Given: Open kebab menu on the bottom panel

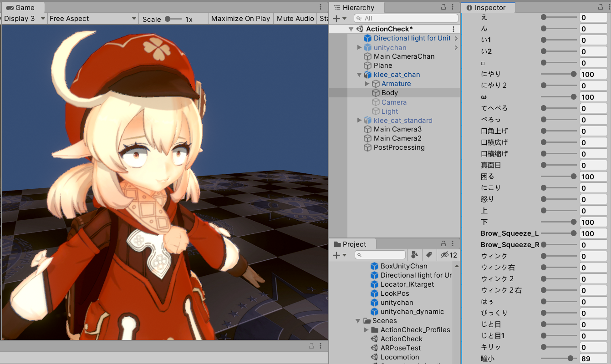Looking at the screenshot, I should coord(321,346).
